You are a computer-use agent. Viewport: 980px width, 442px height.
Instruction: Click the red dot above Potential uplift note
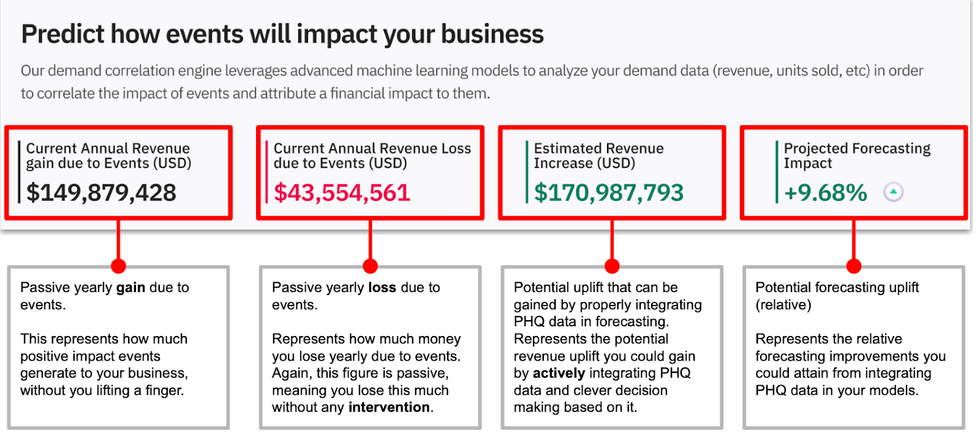point(612,266)
